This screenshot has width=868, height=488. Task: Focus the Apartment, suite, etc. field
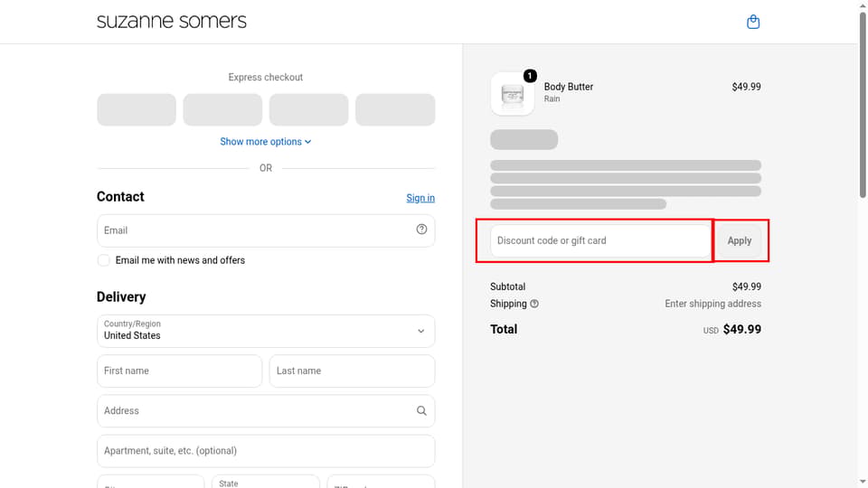tap(266, 450)
